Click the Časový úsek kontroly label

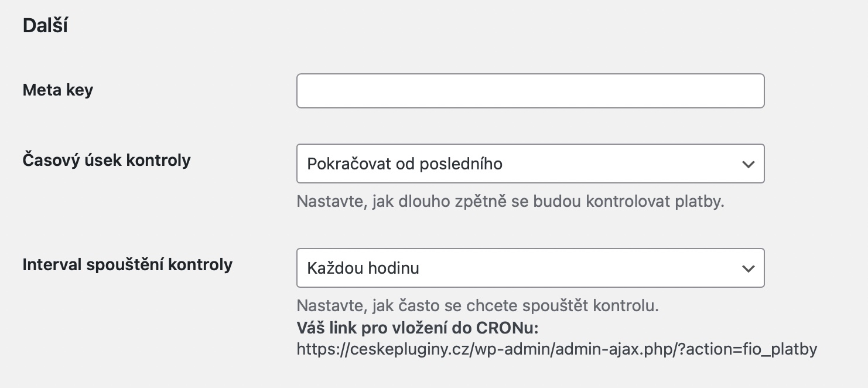coord(107,160)
